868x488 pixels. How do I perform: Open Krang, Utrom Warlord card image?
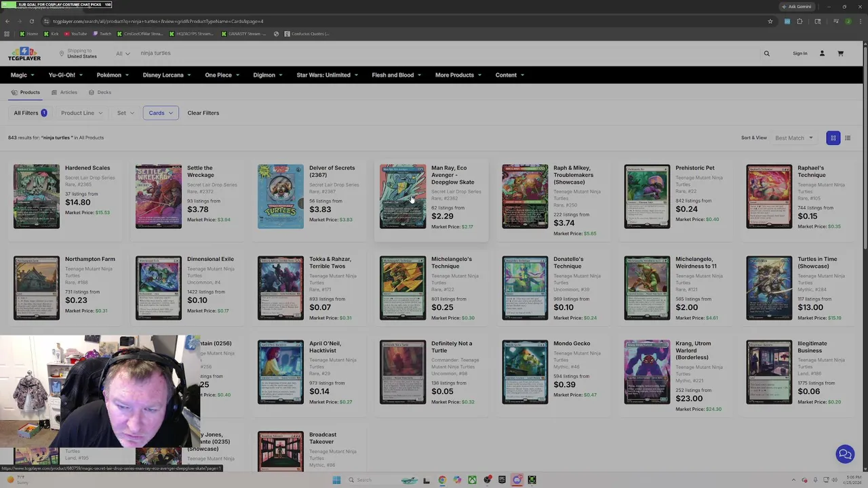pyautogui.click(x=647, y=372)
